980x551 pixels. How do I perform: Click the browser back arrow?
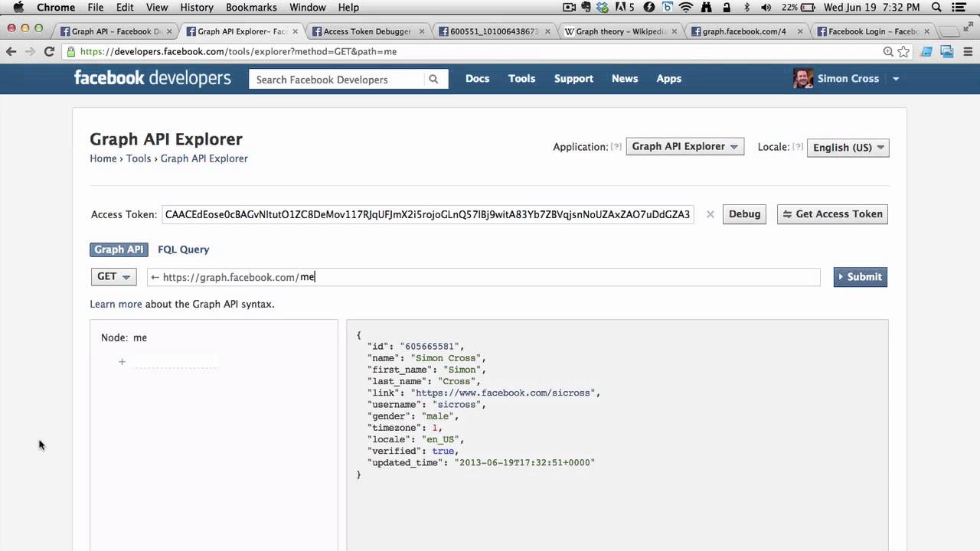click(12, 51)
